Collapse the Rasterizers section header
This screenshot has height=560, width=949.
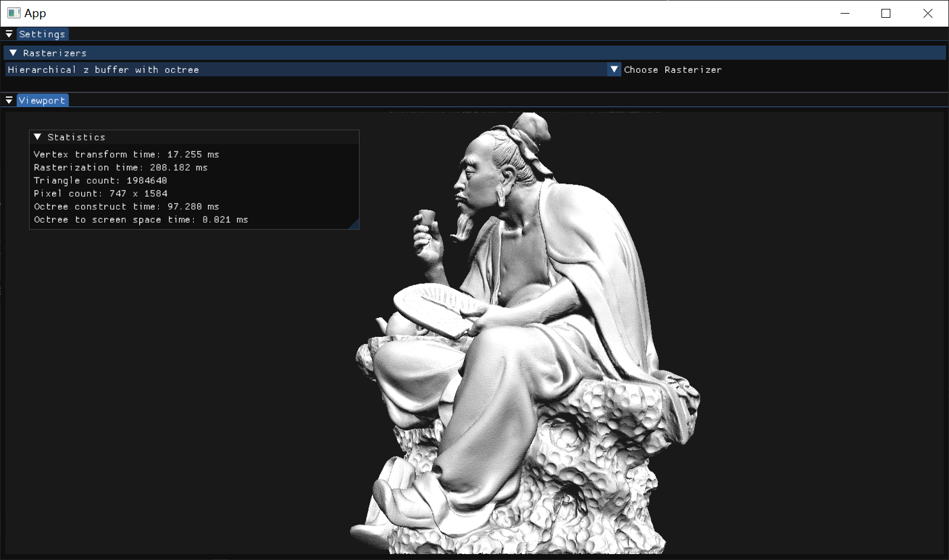click(53, 53)
